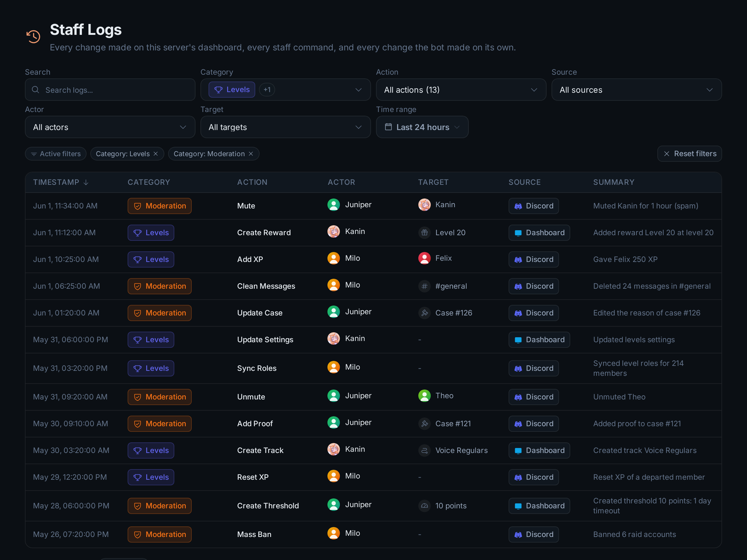Image resolution: width=747 pixels, height=560 pixels.
Task: Click the Staff Logs history icon
Action: (33, 36)
